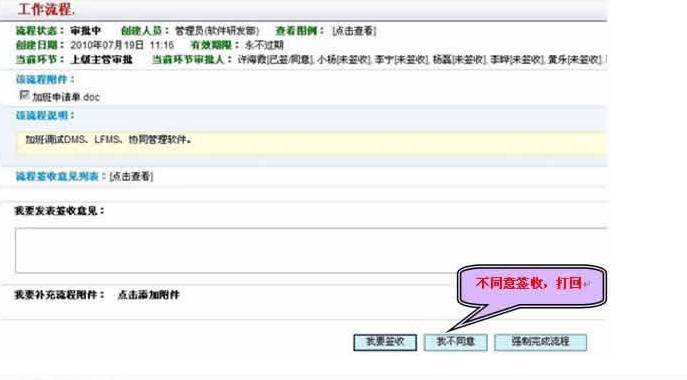
Task: Tick the 加班申请单.doc attachment checkbox
Action: tap(25, 95)
